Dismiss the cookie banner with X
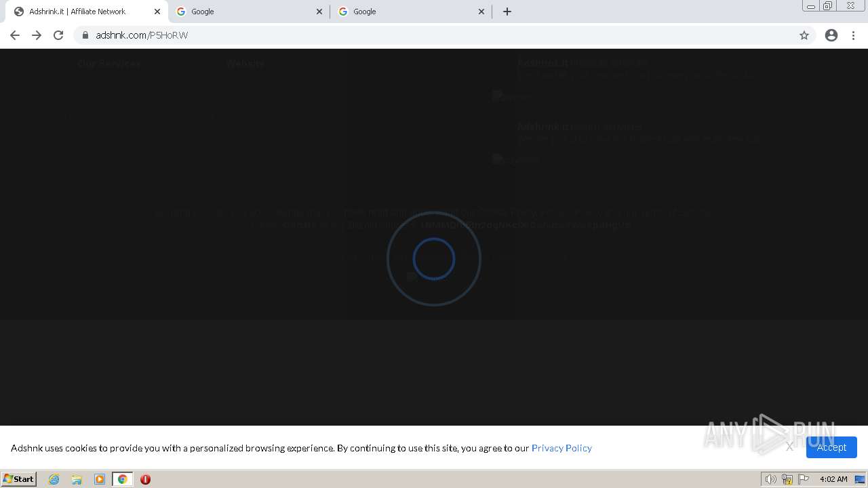The width and height of the screenshot is (868, 488). click(x=789, y=447)
